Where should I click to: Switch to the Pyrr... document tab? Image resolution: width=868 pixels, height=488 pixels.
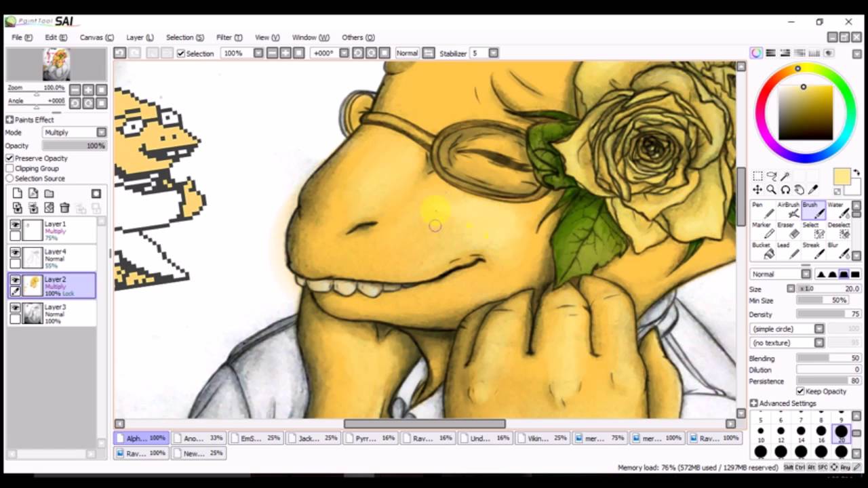370,439
